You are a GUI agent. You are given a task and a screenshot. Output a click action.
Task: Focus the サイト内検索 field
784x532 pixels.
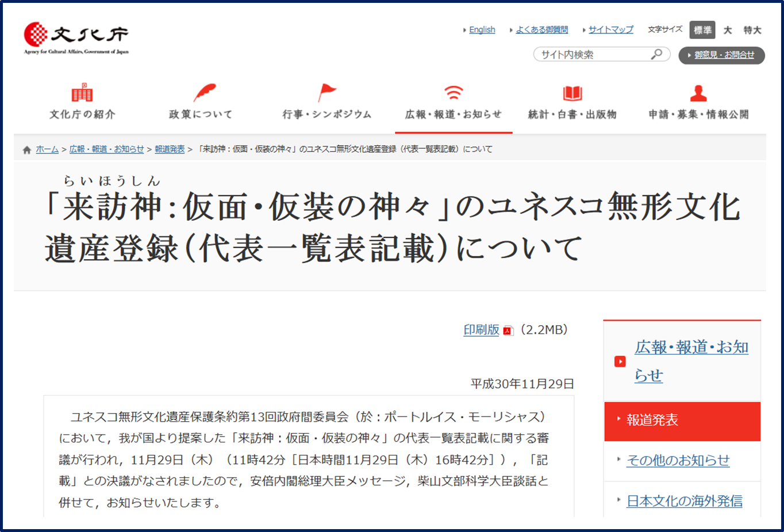594,55
